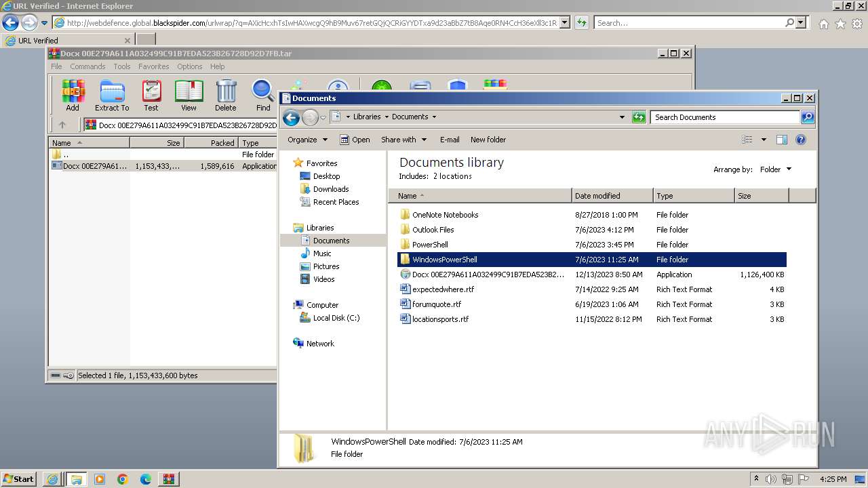Click the View icon in WinRAR toolbar
The image size is (868, 488).
[x=189, y=96]
